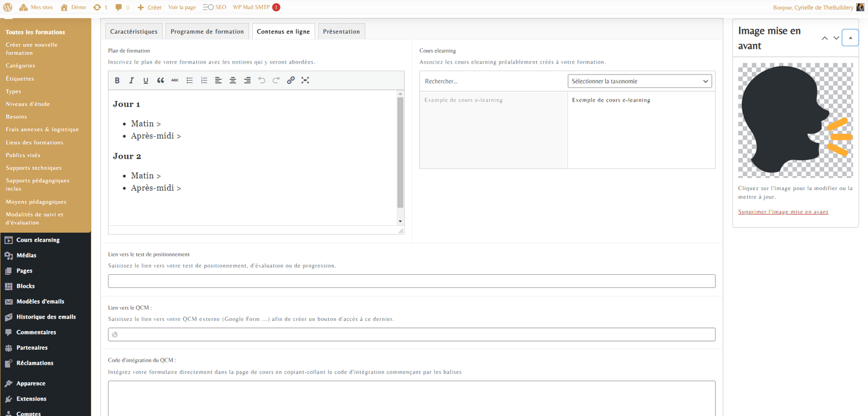Click the Jour 1 heading text
The height and width of the screenshot is (416, 868).
point(126,104)
